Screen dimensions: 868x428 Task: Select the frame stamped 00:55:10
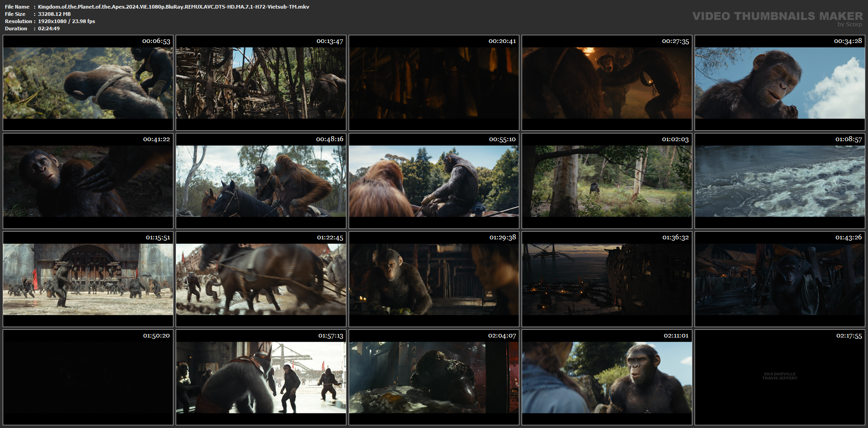(x=434, y=181)
